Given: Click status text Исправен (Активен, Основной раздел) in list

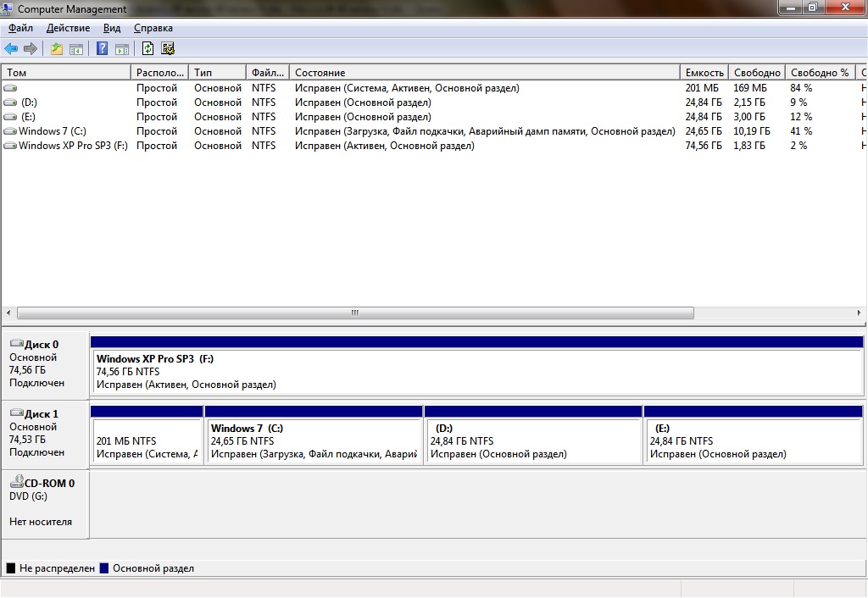Looking at the screenshot, I should 384,146.
